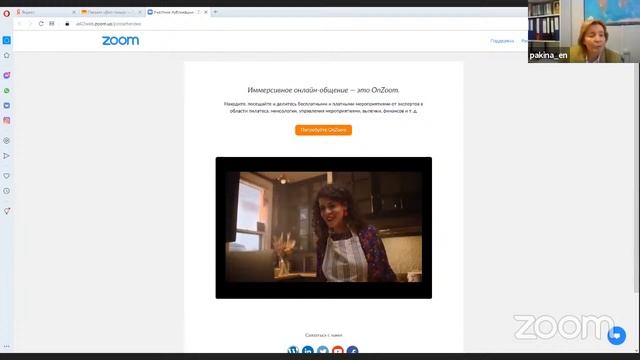Viewport: 640px width, 360px height.
Task: Open the Speed Dial grid button
Action: [x=52, y=24]
